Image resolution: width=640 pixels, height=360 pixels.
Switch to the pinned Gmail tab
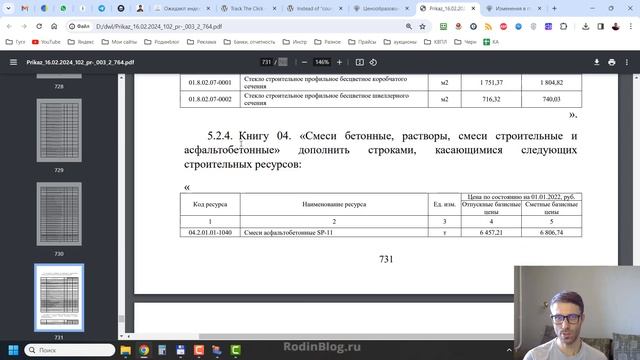[x=25, y=8]
